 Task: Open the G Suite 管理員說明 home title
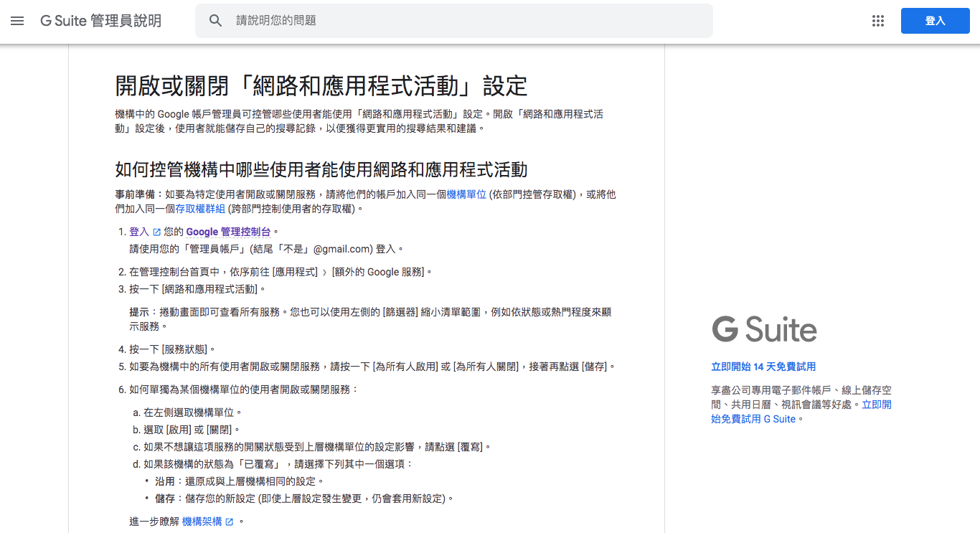pyautogui.click(x=100, y=21)
